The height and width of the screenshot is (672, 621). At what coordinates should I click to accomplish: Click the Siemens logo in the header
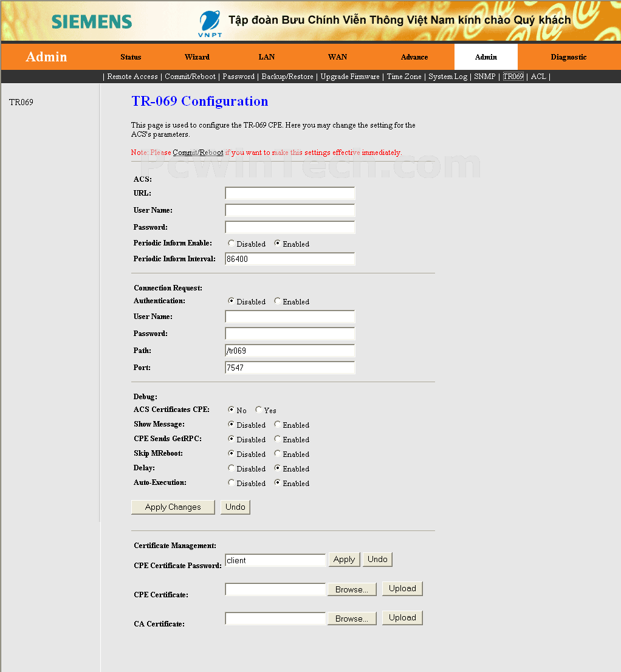91,22
